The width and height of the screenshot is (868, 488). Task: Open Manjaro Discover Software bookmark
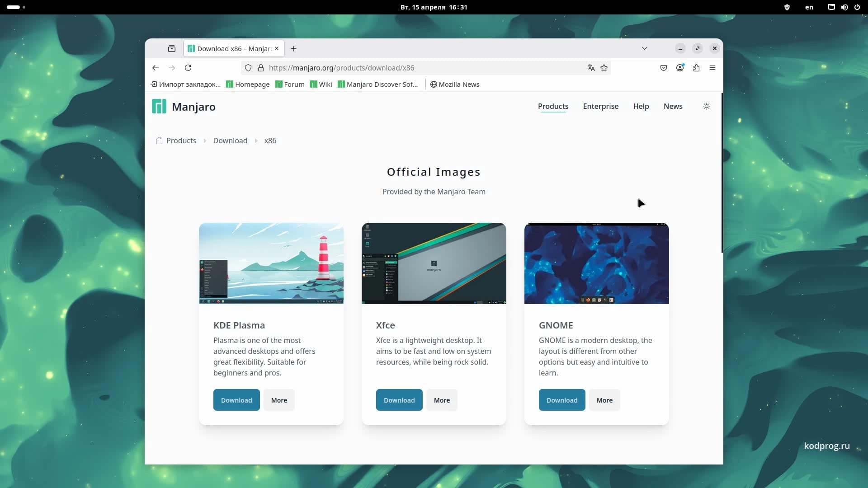pyautogui.click(x=378, y=84)
